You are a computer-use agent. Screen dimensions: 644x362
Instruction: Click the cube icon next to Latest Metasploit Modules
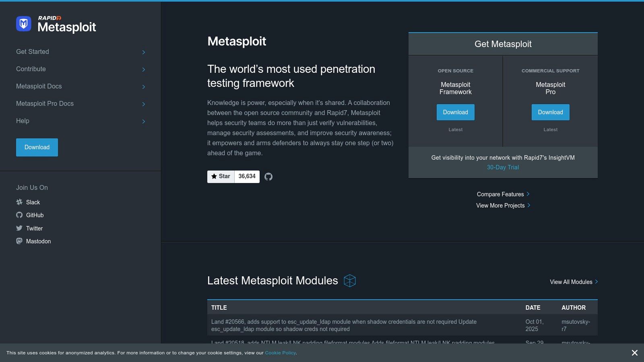(350, 281)
